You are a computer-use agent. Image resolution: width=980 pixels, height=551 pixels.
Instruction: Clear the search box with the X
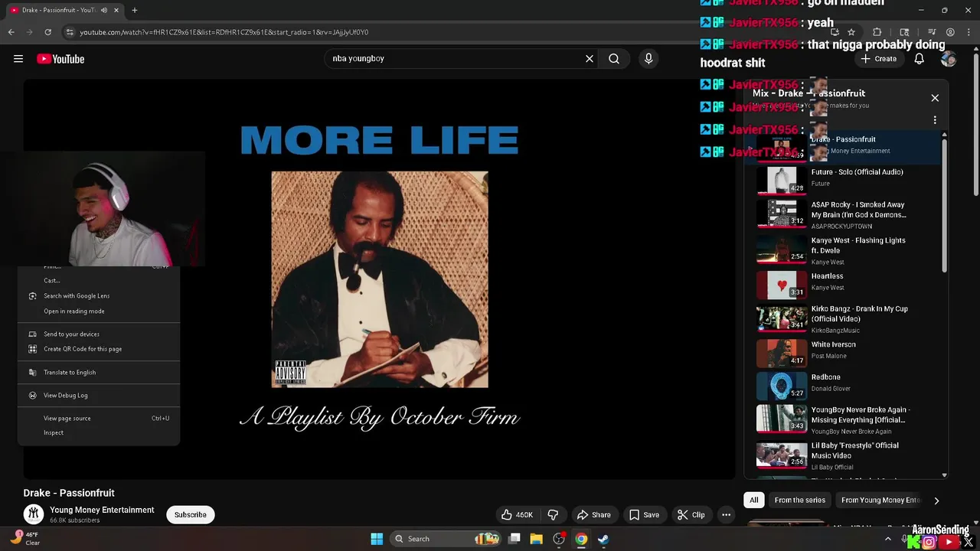pos(590,58)
